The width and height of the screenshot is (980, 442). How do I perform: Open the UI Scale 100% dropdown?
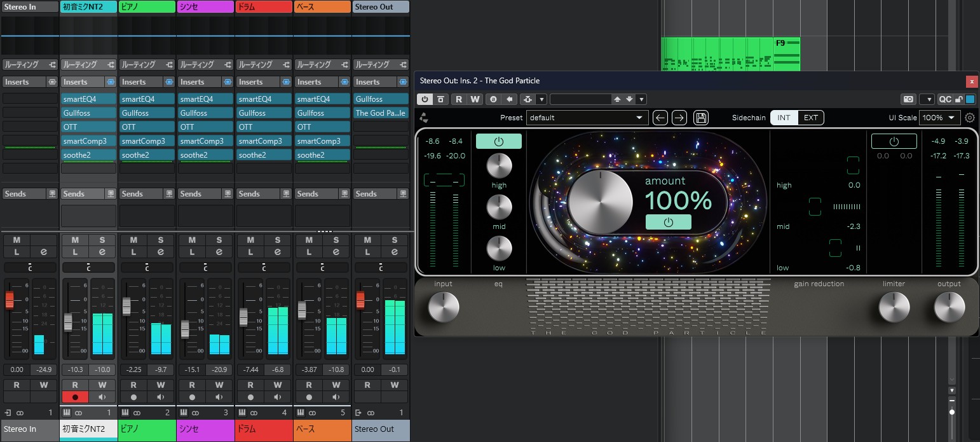pyautogui.click(x=940, y=118)
